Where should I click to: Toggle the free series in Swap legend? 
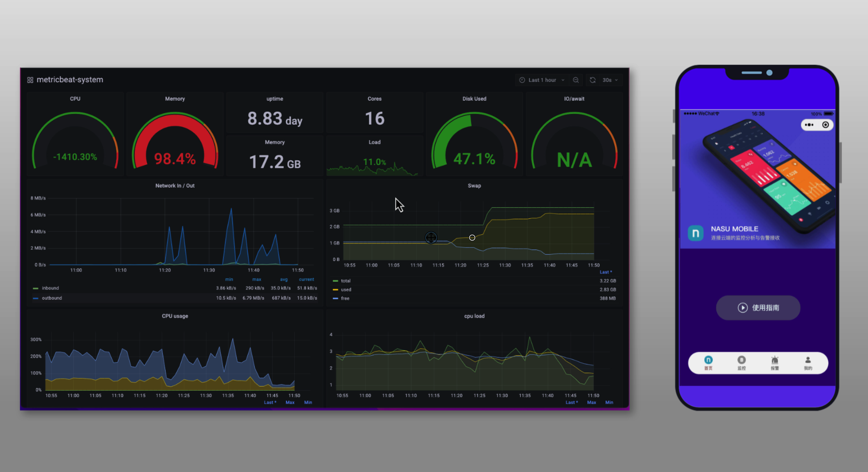[x=345, y=298]
